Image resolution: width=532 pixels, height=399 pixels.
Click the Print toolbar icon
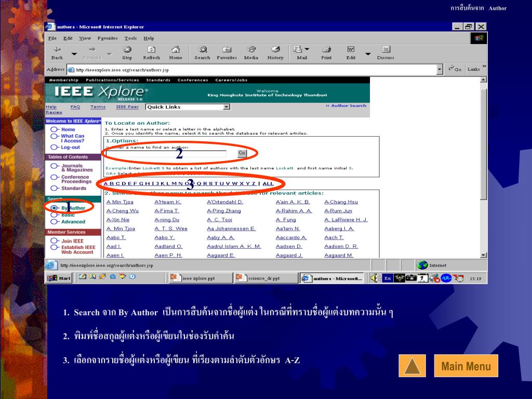pos(326,53)
